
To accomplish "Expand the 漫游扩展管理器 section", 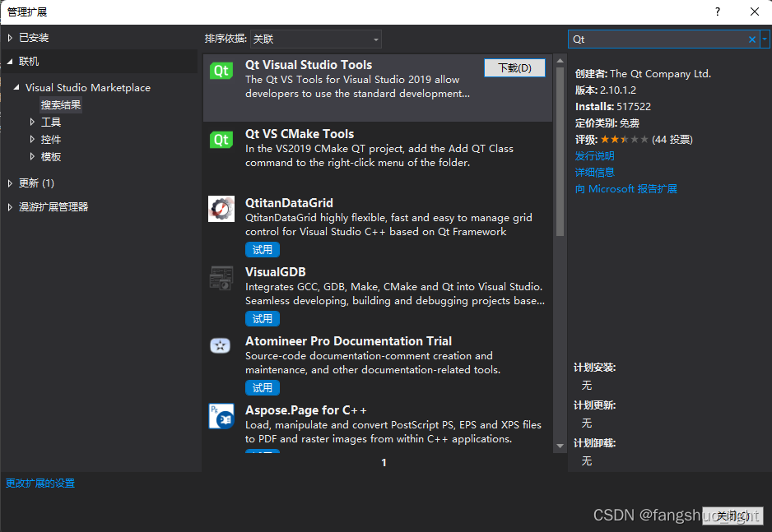I will [x=10, y=207].
